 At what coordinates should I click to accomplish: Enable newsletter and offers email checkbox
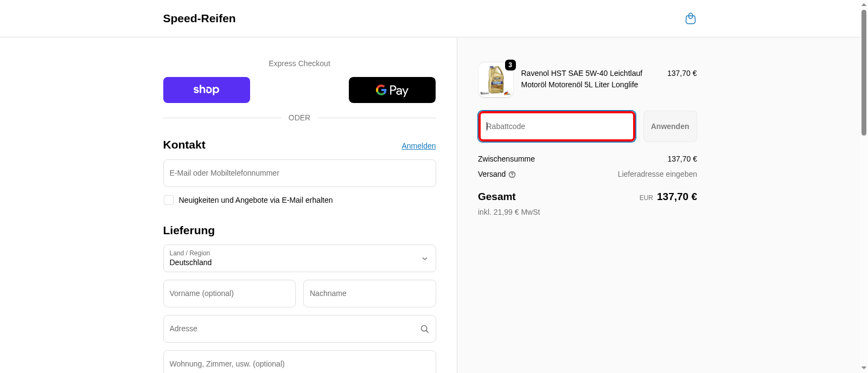point(169,200)
